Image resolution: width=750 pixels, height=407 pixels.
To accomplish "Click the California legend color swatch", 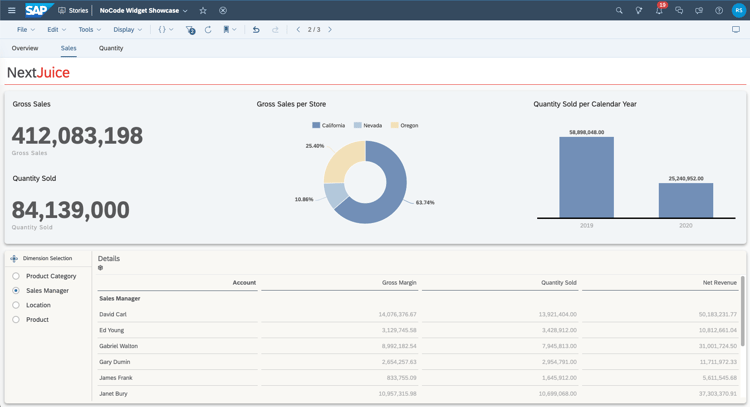I will click(316, 125).
